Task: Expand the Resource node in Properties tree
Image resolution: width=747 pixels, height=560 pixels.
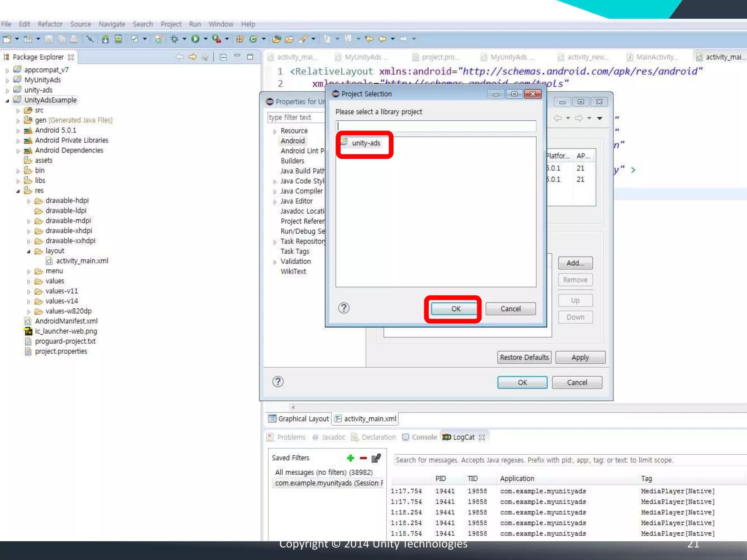Action: pos(275,131)
